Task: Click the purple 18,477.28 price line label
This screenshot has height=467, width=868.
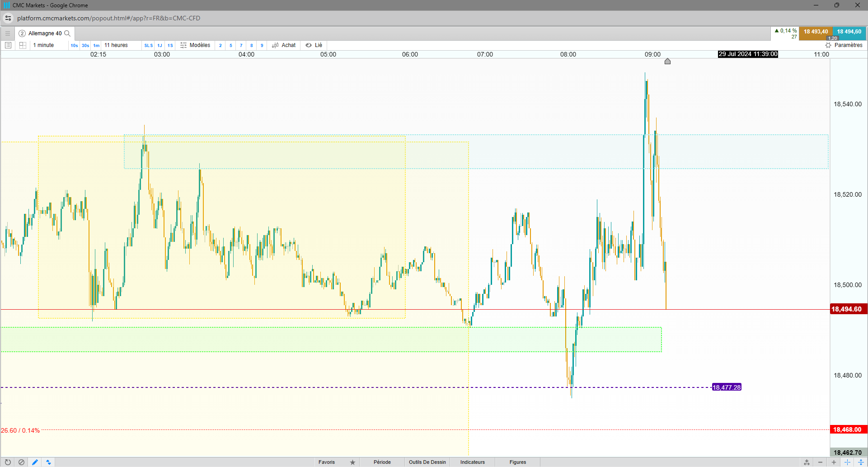Action: tap(727, 387)
